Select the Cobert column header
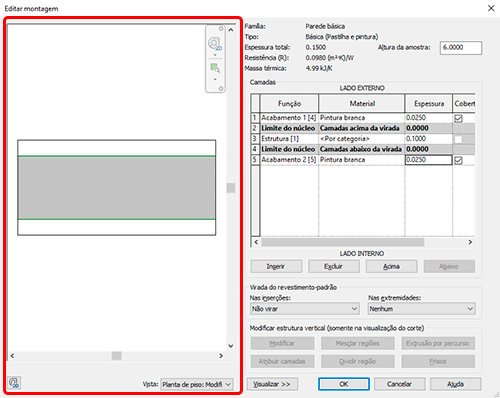Viewport: 500px width, 398px height. [x=464, y=104]
